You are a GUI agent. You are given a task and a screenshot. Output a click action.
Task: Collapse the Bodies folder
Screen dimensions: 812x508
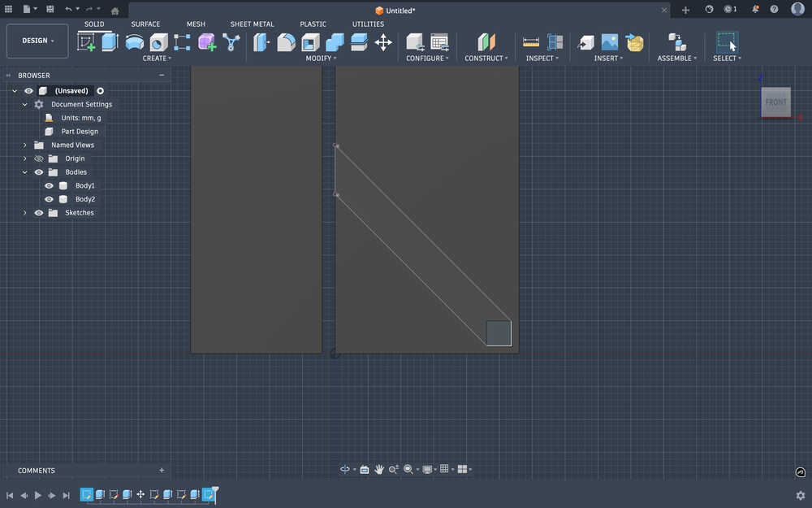point(24,172)
